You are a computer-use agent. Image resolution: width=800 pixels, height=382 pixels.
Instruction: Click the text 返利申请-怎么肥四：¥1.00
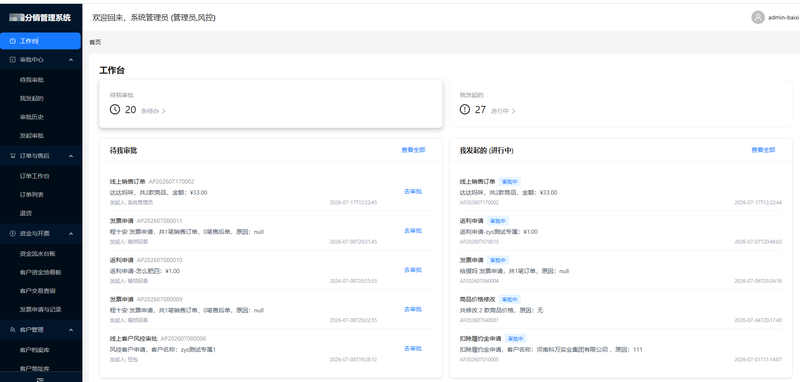click(x=144, y=271)
